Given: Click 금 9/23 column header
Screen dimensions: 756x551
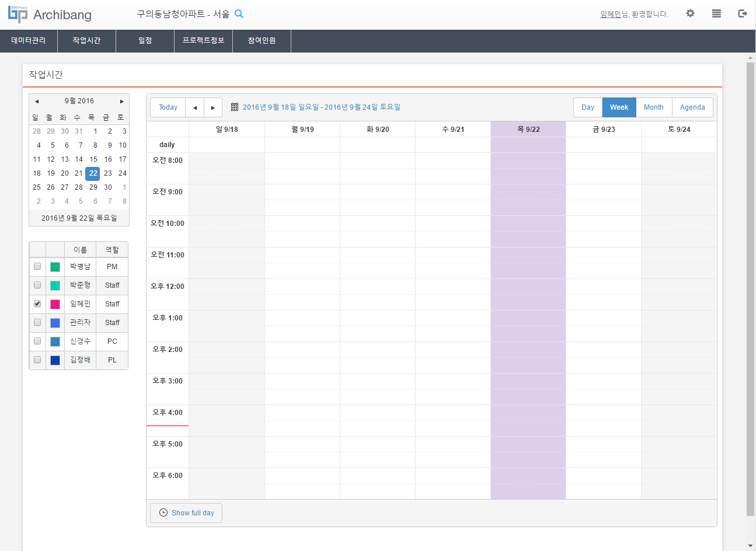Looking at the screenshot, I should click(x=604, y=130).
